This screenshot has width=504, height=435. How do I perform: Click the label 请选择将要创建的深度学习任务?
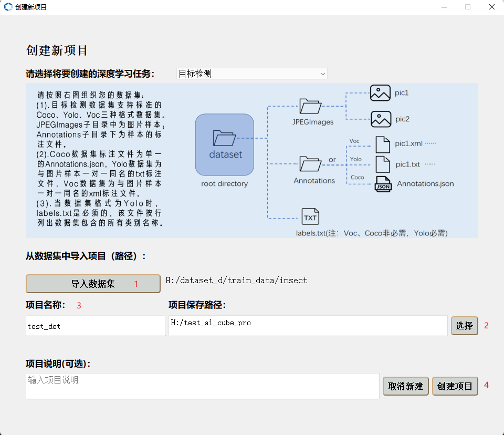click(x=90, y=74)
